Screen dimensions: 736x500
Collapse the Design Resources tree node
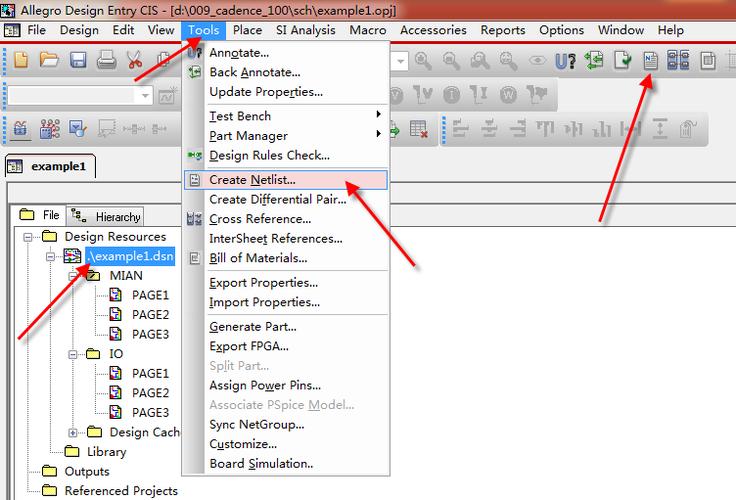[28, 237]
